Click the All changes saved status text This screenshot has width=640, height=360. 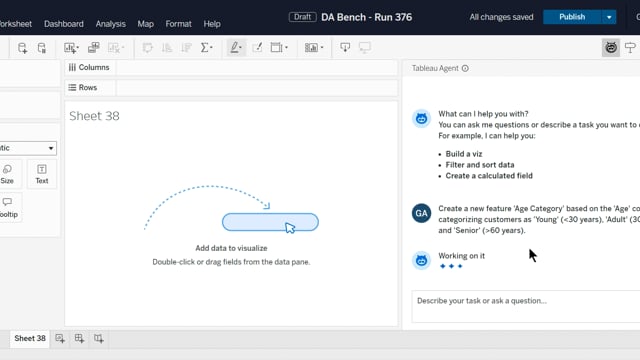501,17
